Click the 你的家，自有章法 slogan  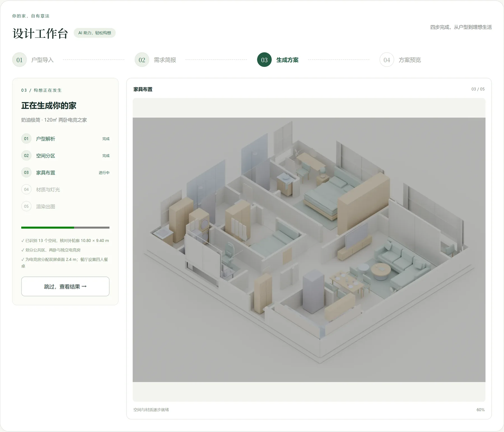(31, 16)
